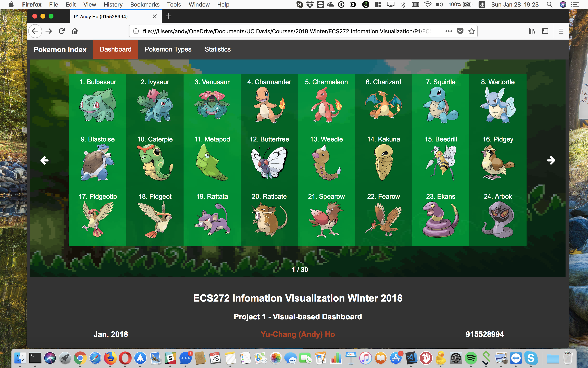Open Wi-Fi status menu
Image resolution: width=588 pixels, height=368 pixels.
coord(427,4)
